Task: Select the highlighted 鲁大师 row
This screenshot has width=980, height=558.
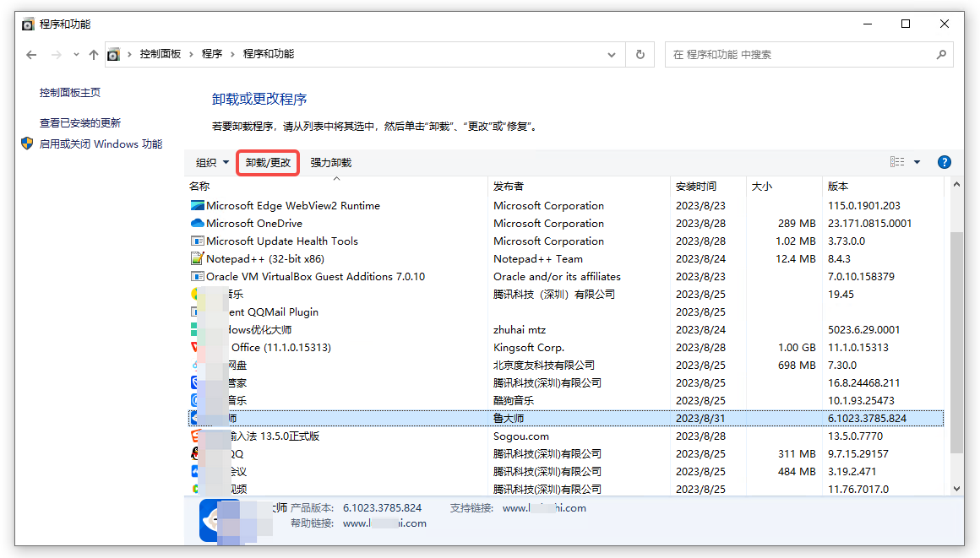Action: pyautogui.click(x=566, y=418)
